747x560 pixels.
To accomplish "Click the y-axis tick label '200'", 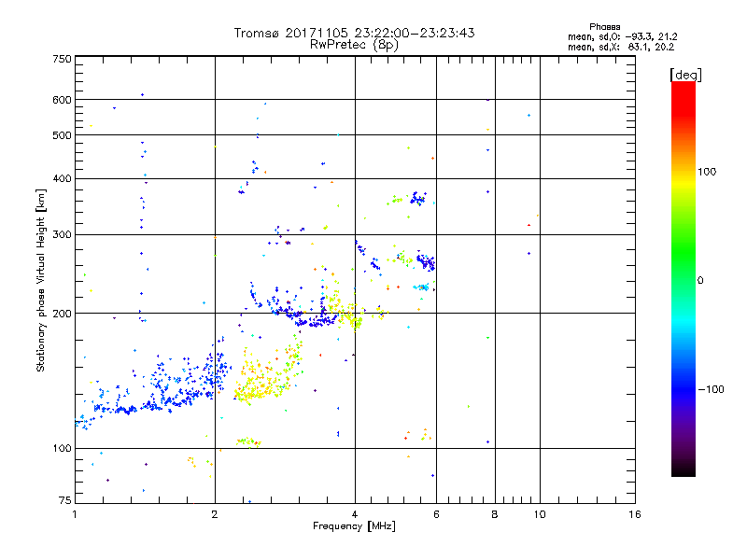I will (x=62, y=314).
